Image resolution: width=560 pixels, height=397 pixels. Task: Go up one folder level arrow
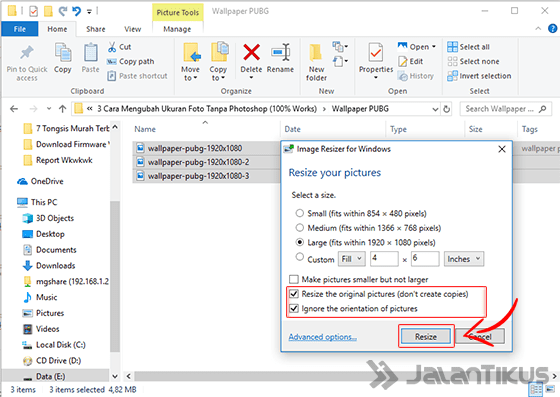(x=62, y=109)
